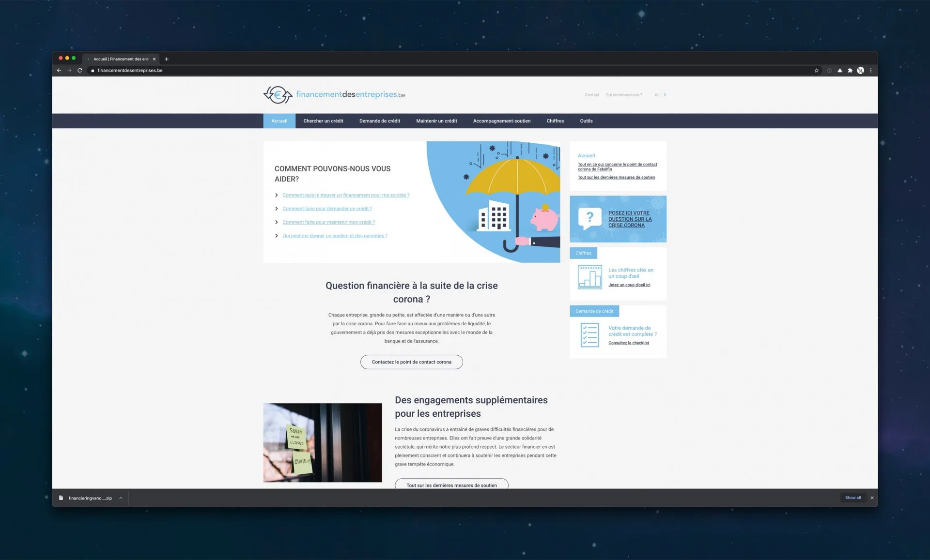Click the downloaded zip file icon
The height and width of the screenshot is (560, 930).
[61, 498]
